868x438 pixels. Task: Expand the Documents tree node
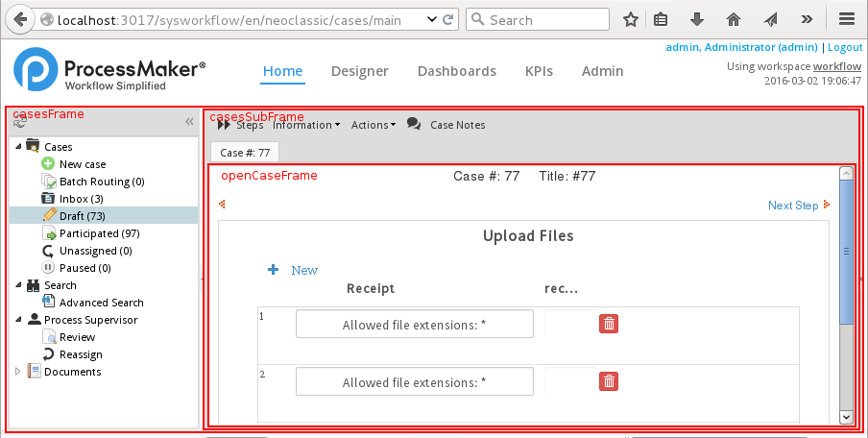[x=17, y=372]
